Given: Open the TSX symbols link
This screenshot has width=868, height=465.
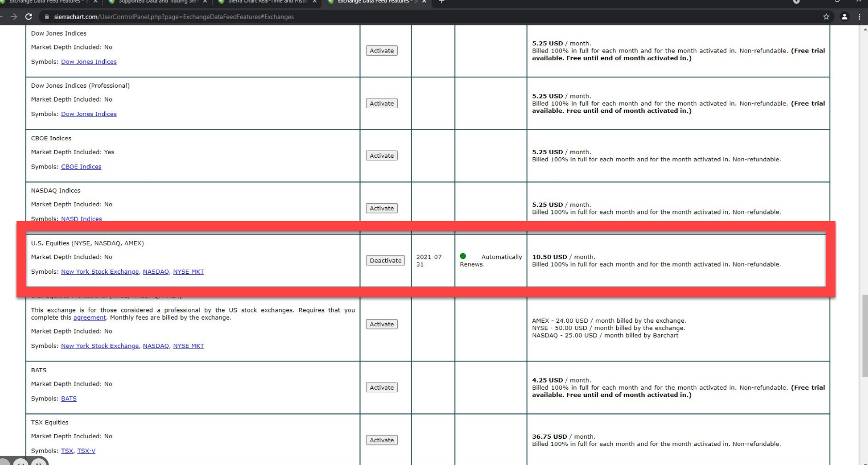Looking at the screenshot, I should click(x=67, y=451).
